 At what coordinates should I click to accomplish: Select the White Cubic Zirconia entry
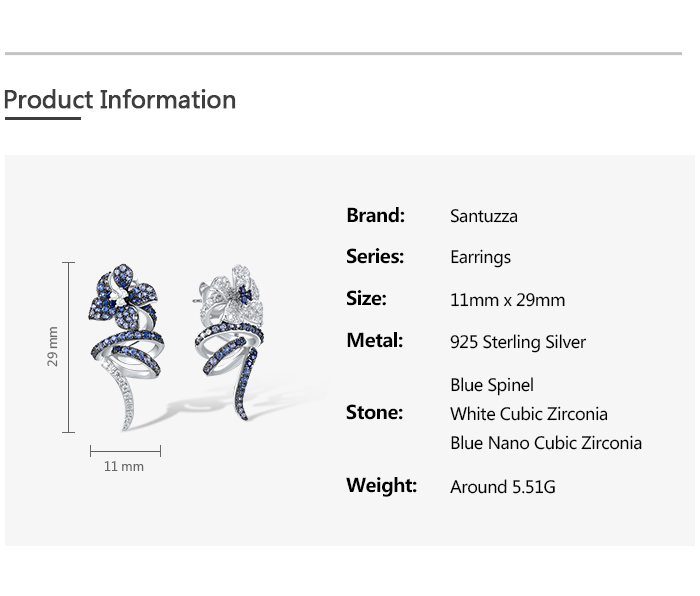point(529,414)
